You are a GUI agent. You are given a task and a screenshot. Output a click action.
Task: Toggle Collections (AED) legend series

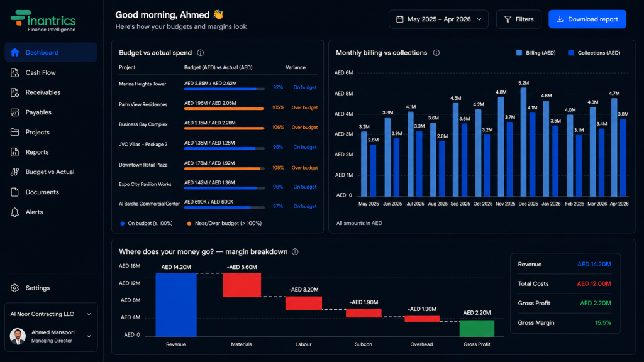coord(594,53)
